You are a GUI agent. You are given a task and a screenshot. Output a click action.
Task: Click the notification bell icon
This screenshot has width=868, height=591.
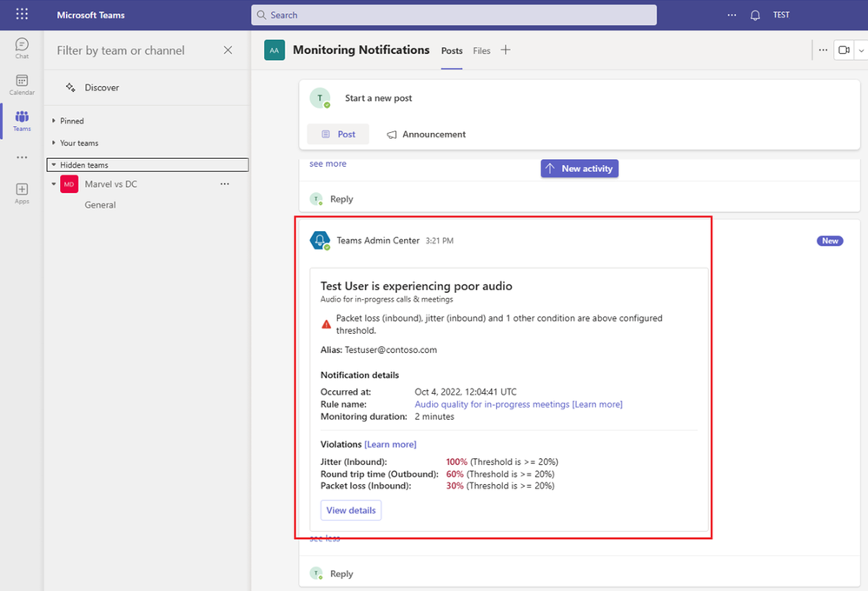click(754, 15)
